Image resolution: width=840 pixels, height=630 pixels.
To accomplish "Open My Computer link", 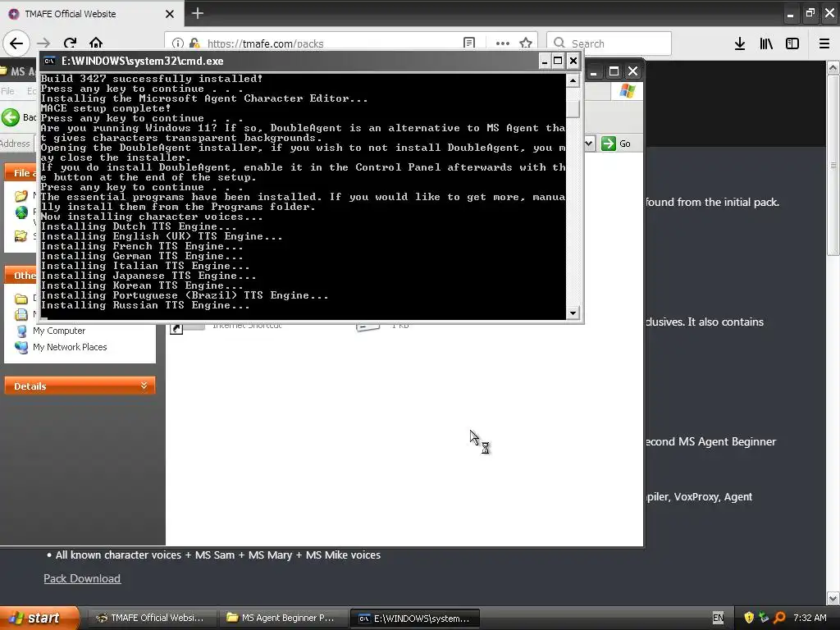I will [x=59, y=331].
